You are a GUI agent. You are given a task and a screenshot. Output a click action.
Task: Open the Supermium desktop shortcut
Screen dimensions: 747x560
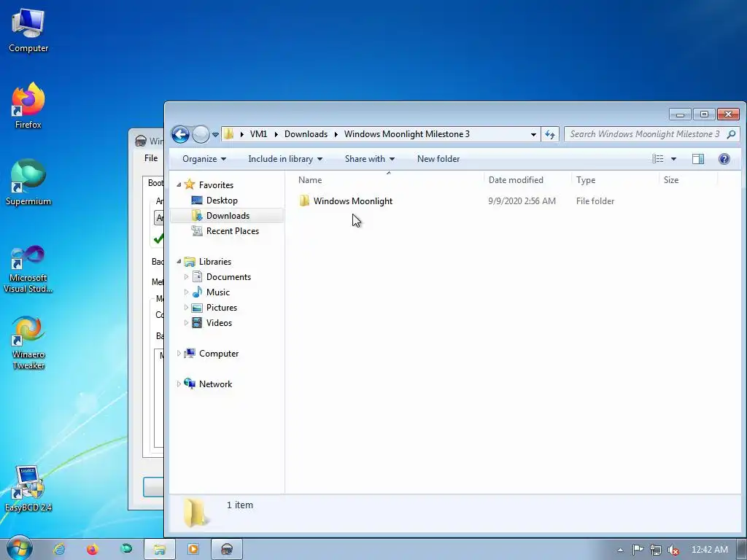click(28, 183)
